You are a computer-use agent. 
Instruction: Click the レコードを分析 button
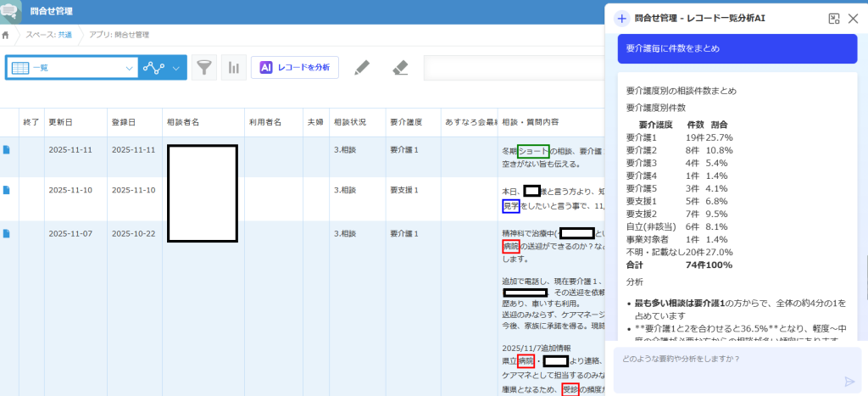[x=295, y=68]
